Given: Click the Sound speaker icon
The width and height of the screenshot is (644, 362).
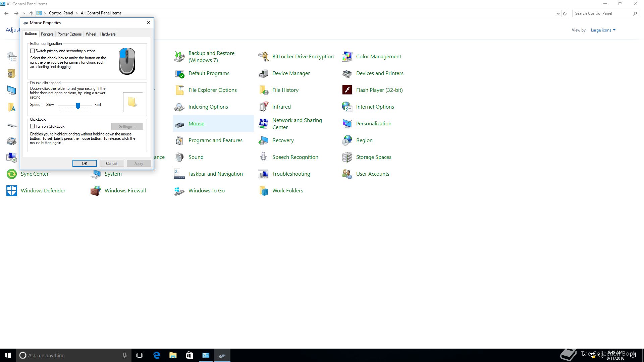Looking at the screenshot, I should (179, 157).
